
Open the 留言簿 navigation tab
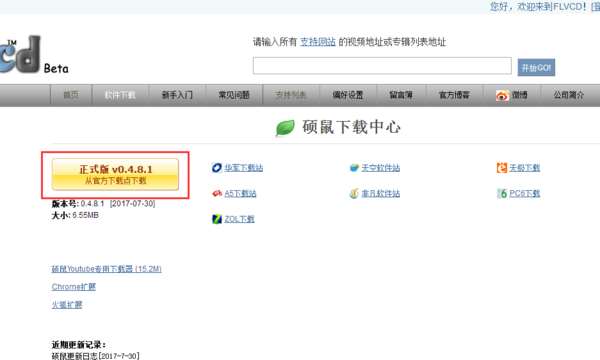point(401,95)
